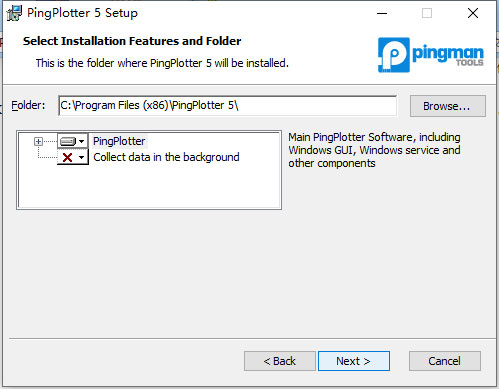499x389 pixels.
Task: Click the PingPlotter setup installer icon
Action: click(14, 13)
